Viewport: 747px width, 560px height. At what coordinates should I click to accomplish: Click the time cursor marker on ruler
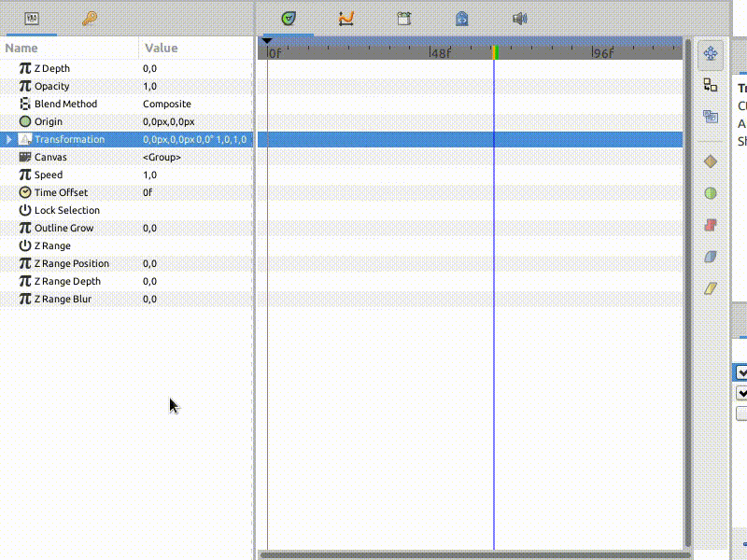(494, 52)
